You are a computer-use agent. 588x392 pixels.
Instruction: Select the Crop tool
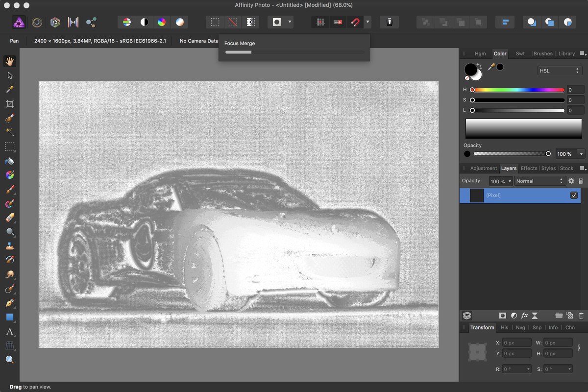9,104
